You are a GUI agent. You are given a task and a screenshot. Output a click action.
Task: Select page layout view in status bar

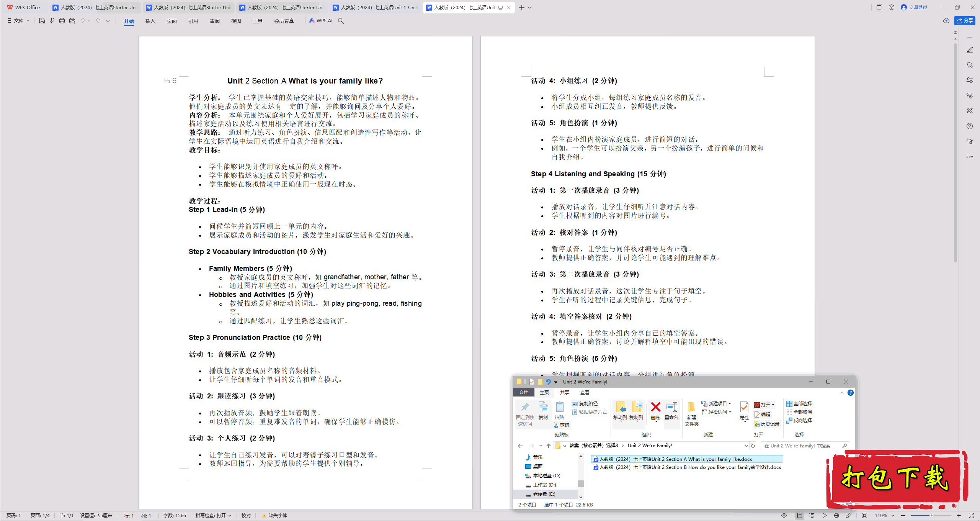click(799, 516)
